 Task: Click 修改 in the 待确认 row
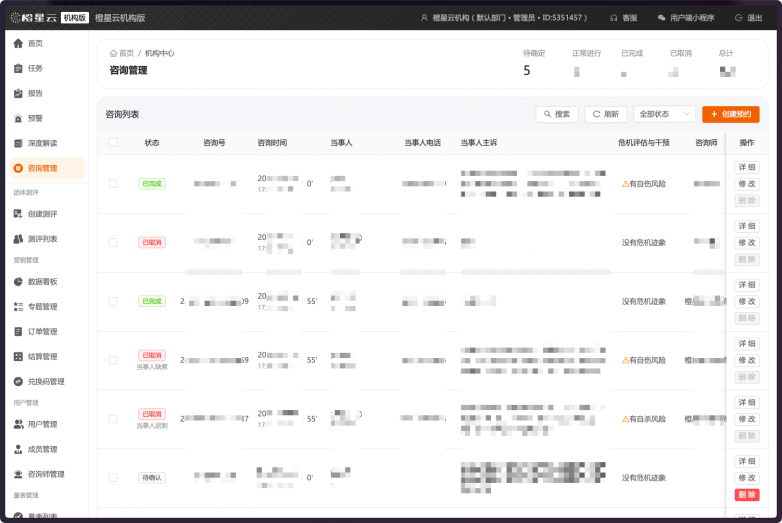tap(747, 478)
